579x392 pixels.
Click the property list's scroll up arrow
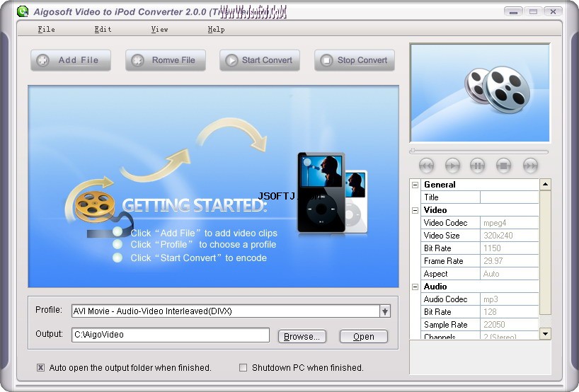click(x=546, y=184)
